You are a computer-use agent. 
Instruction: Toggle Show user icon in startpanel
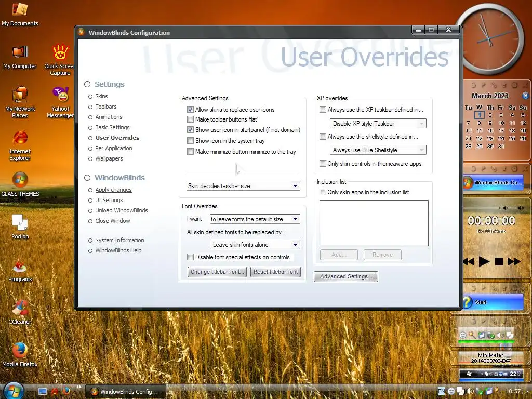(190, 129)
